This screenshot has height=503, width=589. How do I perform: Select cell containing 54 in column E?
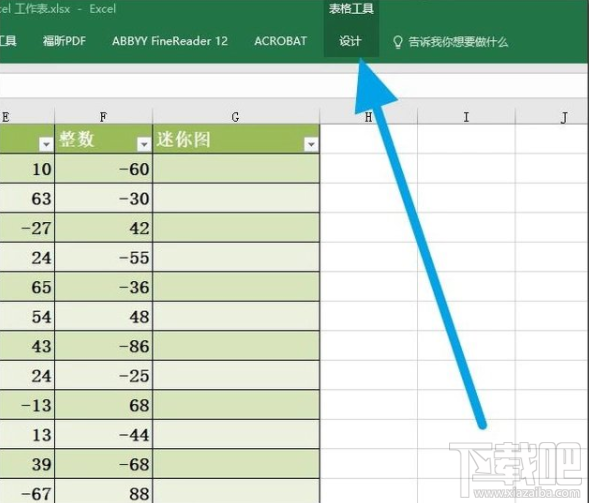coord(27,317)
